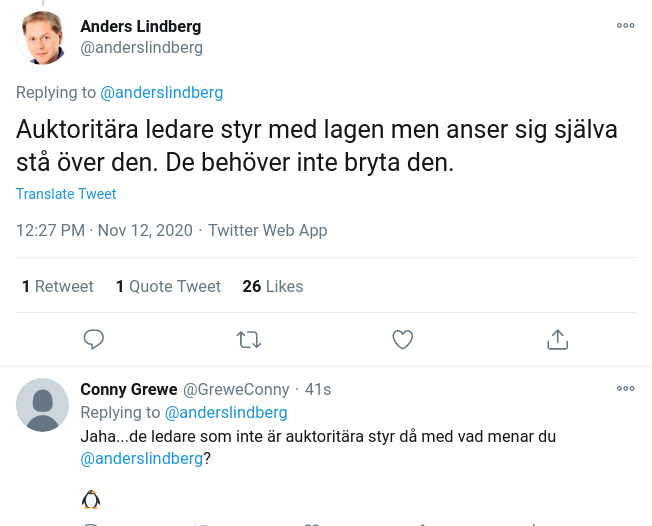Screen dimensions: 652x526
Task: Click the @GreweConny handle
Action: click(236, 389)
